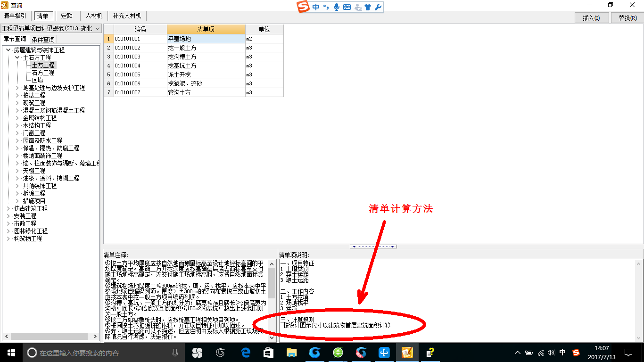The width and height of the screenshot is (644, 362).
Task: Open the question-mark help app on taskbar
Action: click(430, 352)
